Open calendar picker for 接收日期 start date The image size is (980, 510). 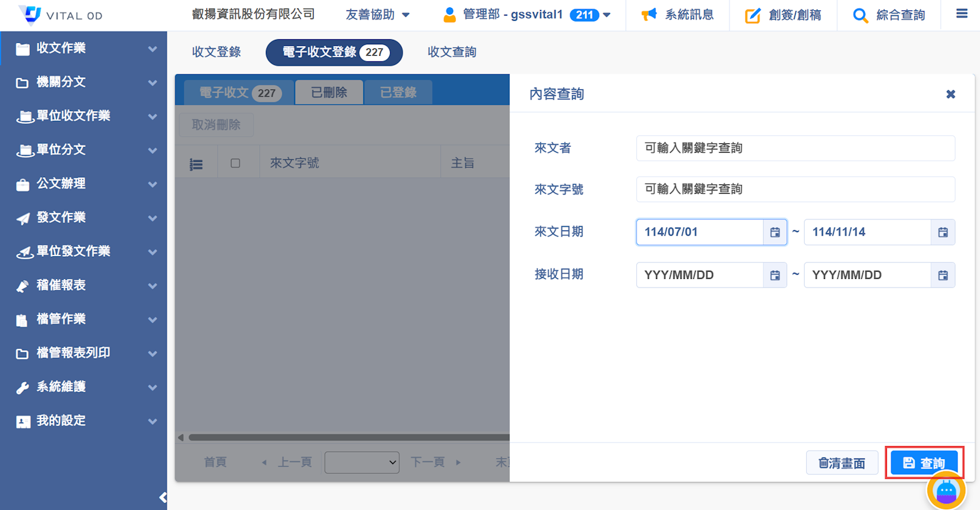pyautogui.click(x=775, y=275)
